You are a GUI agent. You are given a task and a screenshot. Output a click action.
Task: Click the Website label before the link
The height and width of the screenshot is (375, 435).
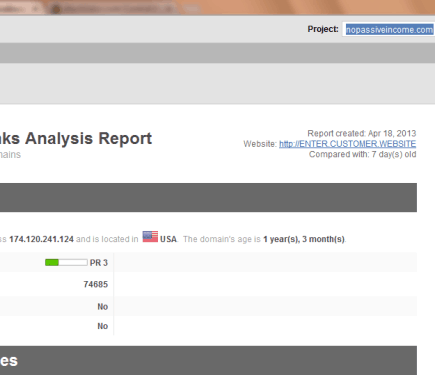click(260, 144)
